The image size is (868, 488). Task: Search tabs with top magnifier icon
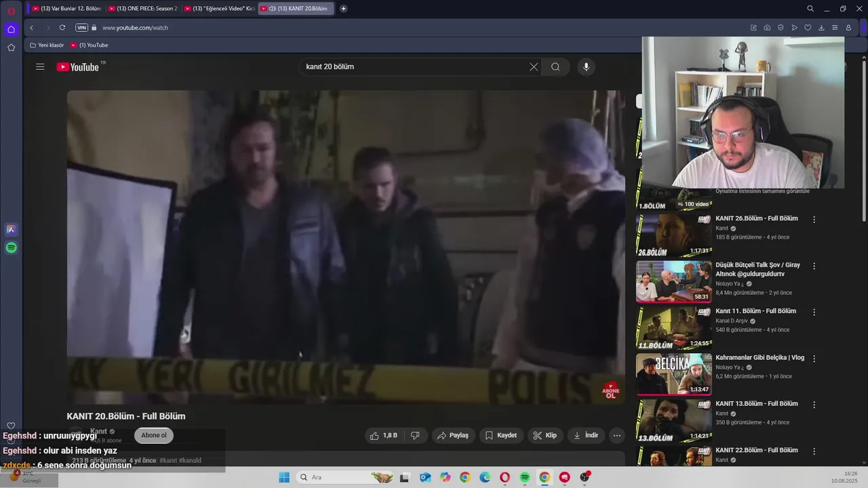point(810,9)
